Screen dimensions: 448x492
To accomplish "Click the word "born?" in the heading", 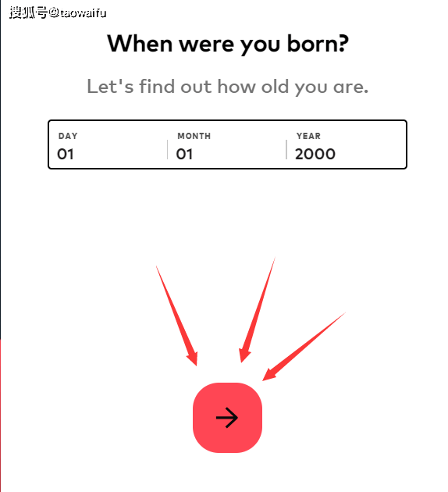I will click(318, 44).
